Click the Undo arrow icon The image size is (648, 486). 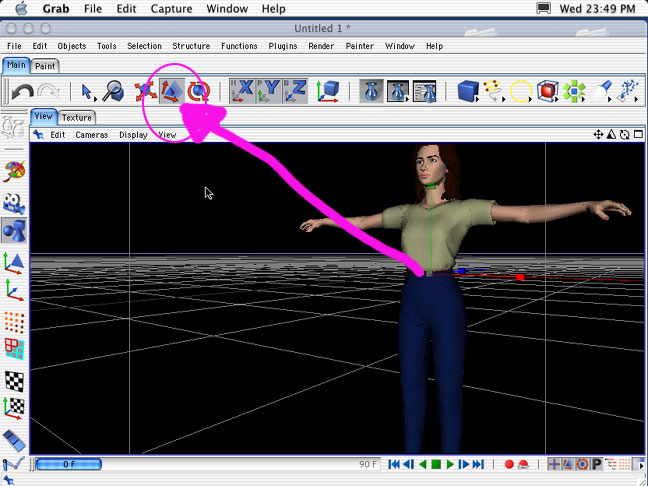tap(22, 91)
